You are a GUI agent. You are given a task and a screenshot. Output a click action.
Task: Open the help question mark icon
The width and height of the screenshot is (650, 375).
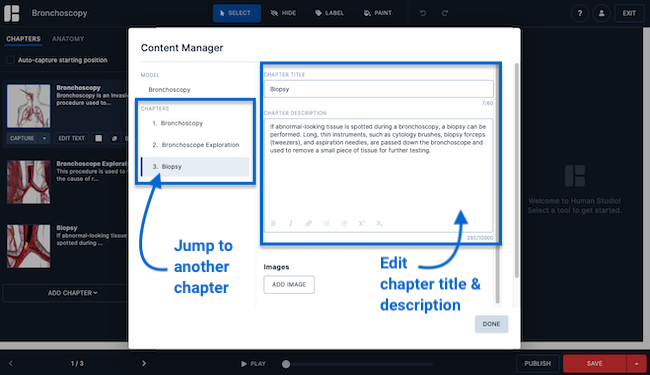pos(580,13)
